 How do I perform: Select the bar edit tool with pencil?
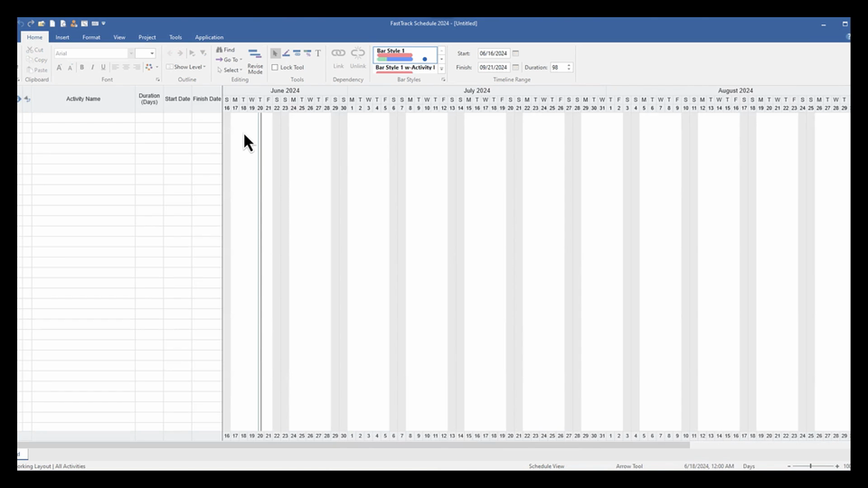tap(307, 53)
